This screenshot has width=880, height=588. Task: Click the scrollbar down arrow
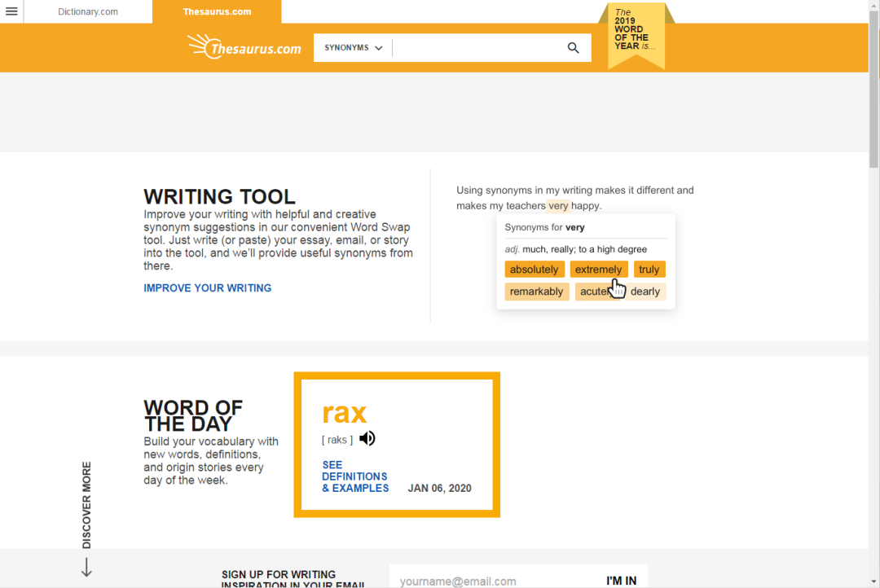[x=873, y=581]
